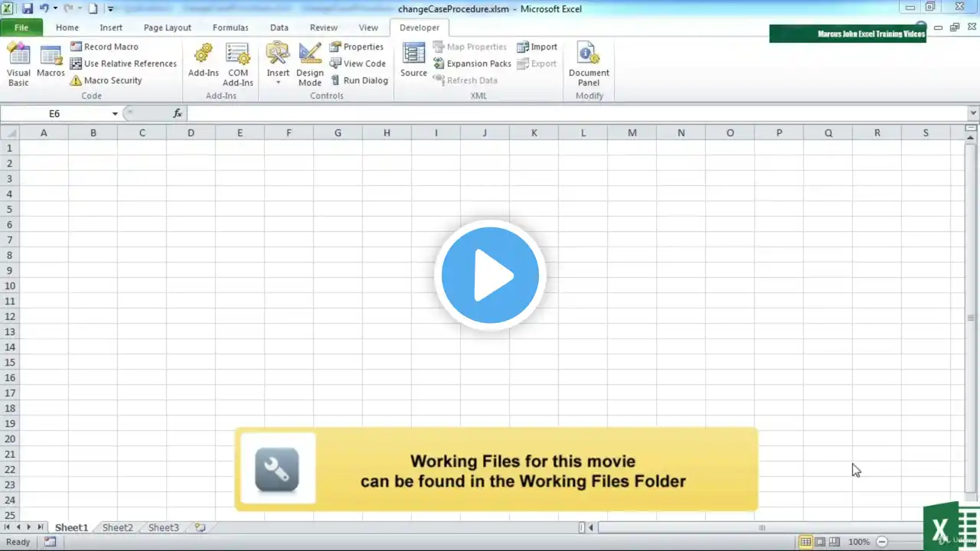Switch to the Formulas tab
Screen dimensions: 980x551
coord(230,28)
